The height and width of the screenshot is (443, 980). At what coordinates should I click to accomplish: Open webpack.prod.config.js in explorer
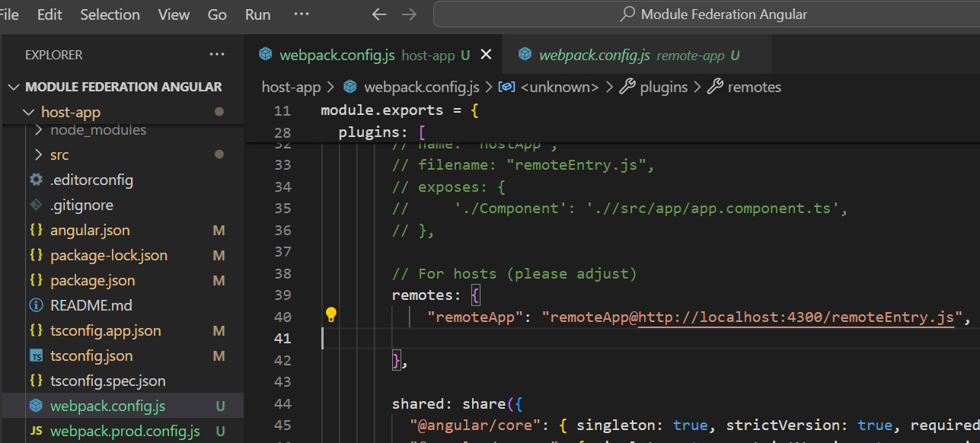(x=125, y=431)
